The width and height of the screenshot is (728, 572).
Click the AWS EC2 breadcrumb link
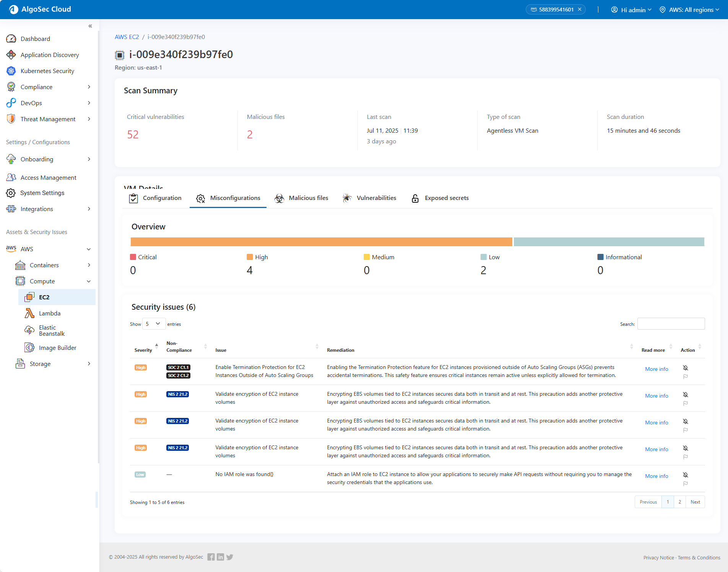coord(127,37)
